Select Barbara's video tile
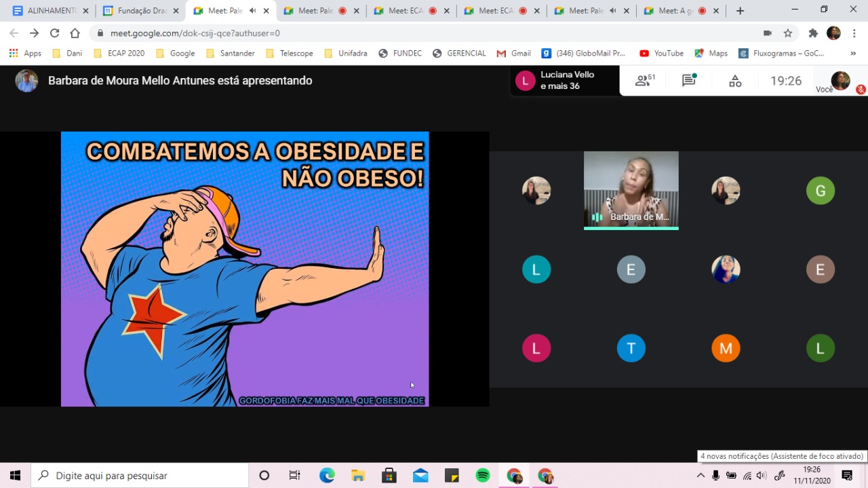This screenshot has width=868, height=488. point(631,190)
